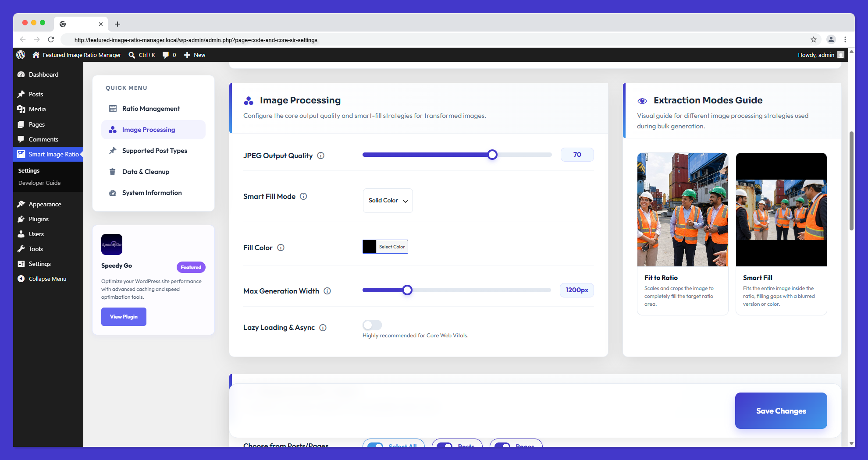Open Data & Cleanup in Quick Menu
The image size is (868, 460).
(153, 172)
